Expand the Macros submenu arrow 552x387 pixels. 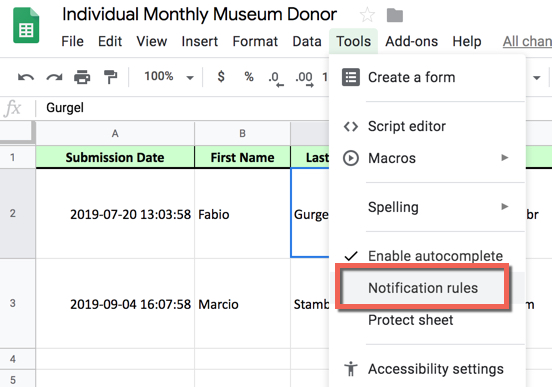(x=504, y=157)
